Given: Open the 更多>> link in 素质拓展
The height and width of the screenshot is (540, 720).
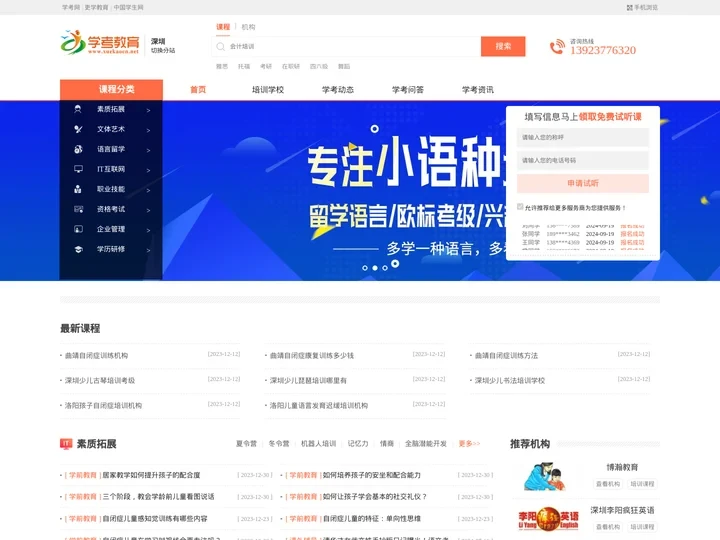Looking at the screenshot, I should (x=469, y=444).
